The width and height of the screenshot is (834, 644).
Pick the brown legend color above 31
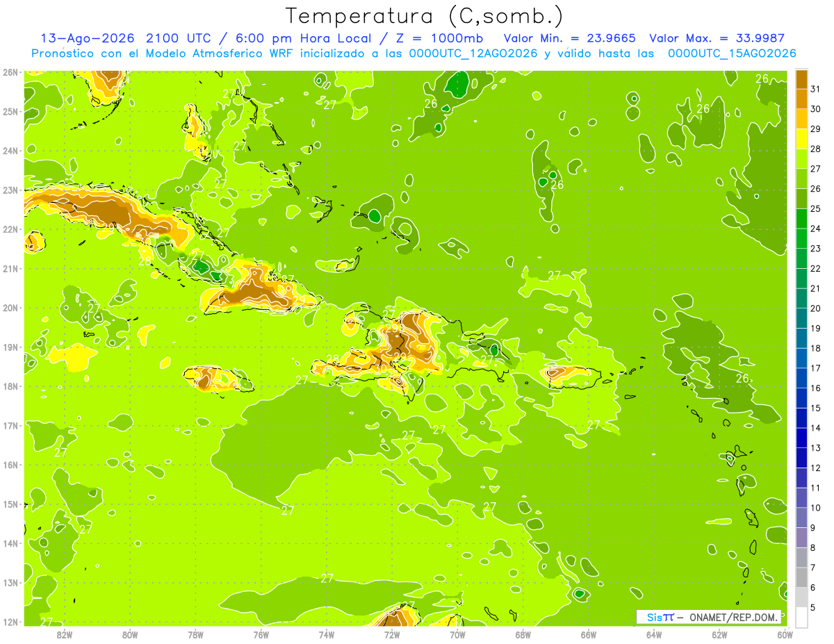(801, 79)
